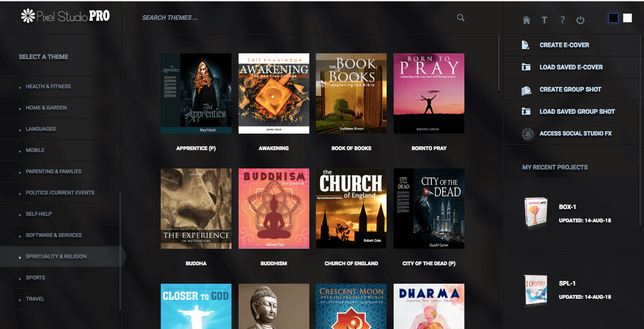Select Travel theme category
This screenshot has width=644, height=329.
point(35,299)
